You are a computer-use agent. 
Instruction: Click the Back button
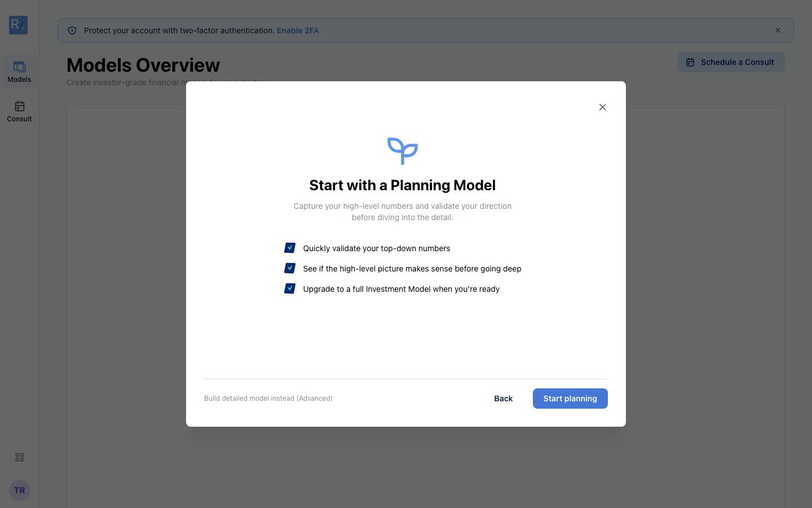pyautogui.click(x=504, y=398)
